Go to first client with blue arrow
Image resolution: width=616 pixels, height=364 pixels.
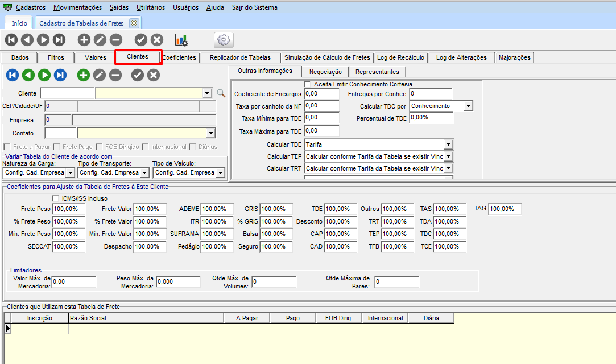tap(13, 75)
